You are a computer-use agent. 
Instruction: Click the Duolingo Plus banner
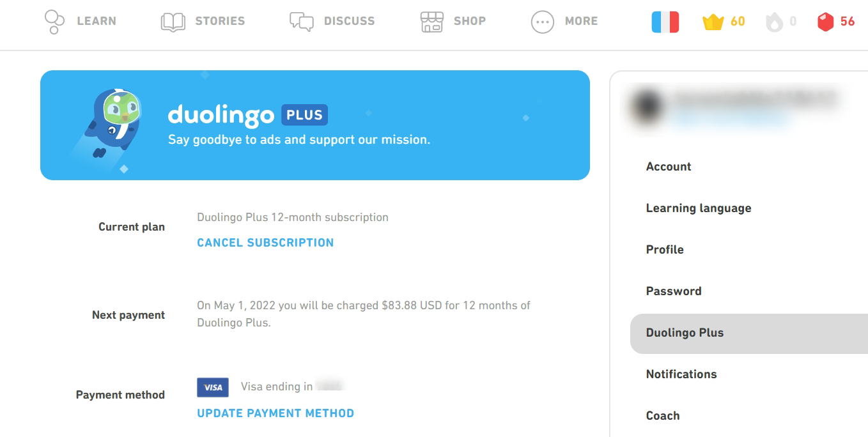tap(314, 125)
